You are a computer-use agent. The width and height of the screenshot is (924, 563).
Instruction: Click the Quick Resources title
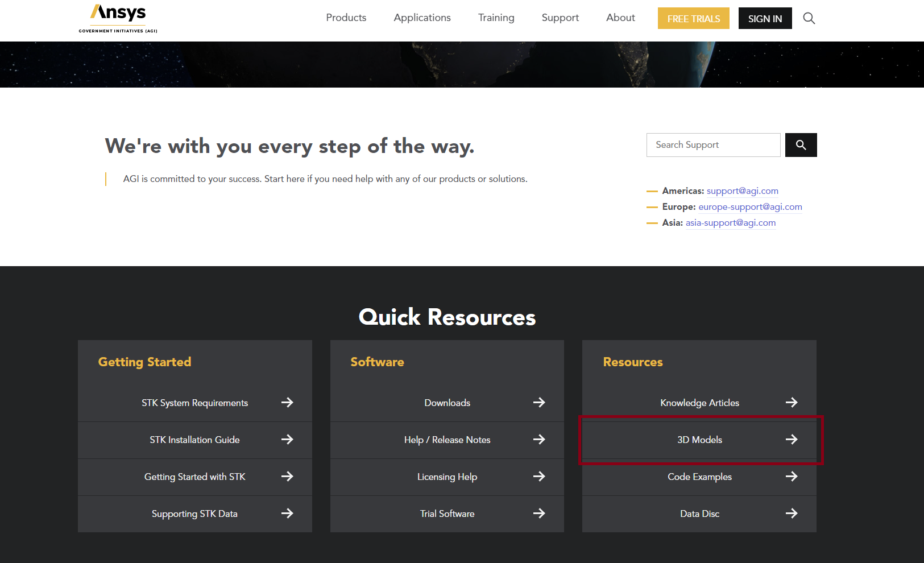pyautogui.click(x=447, y=317)
